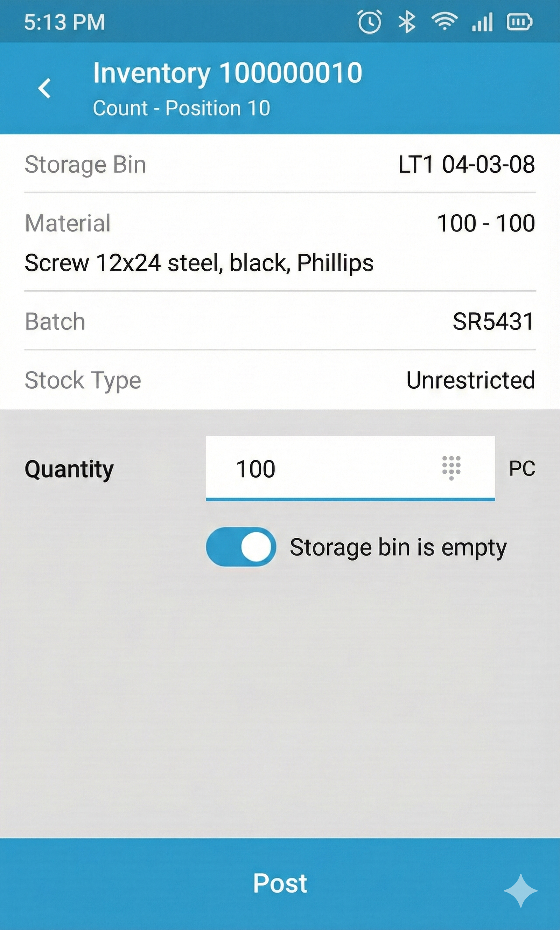This screenshot has width=560, height=930.
Task: Toggle the 'Storage bin is empty' switch
Action: pyautogui.click(x=241, y=547)
